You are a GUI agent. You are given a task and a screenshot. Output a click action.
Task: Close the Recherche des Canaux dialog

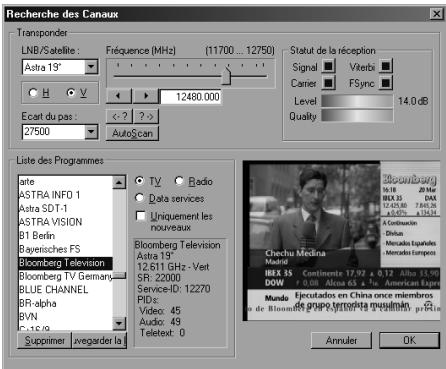click(436, 14)
